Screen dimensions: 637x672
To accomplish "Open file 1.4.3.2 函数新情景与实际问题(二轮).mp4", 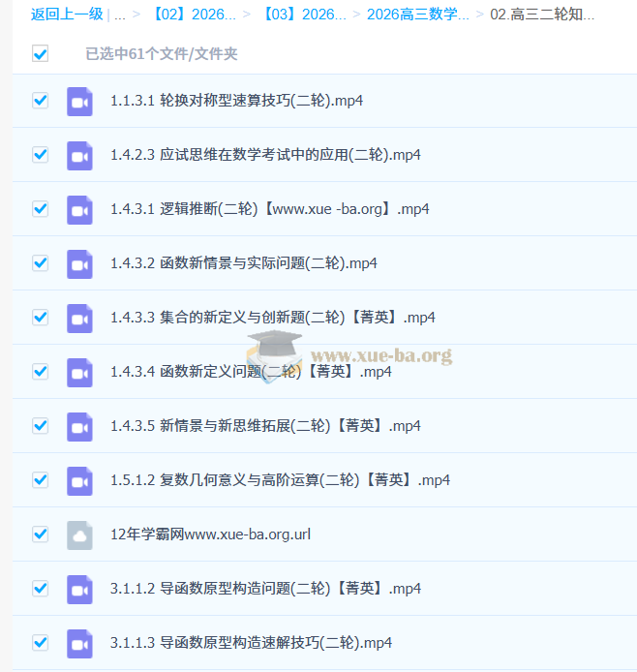I will pos(243,263).
